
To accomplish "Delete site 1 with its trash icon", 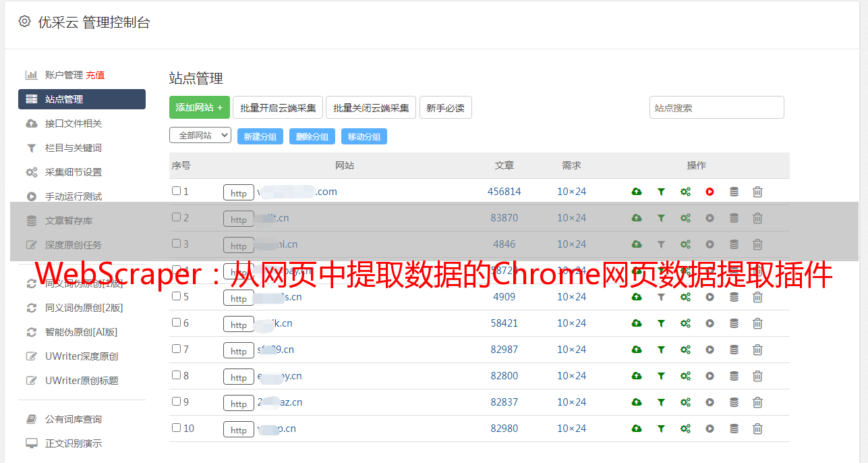I will coord(757,192).
